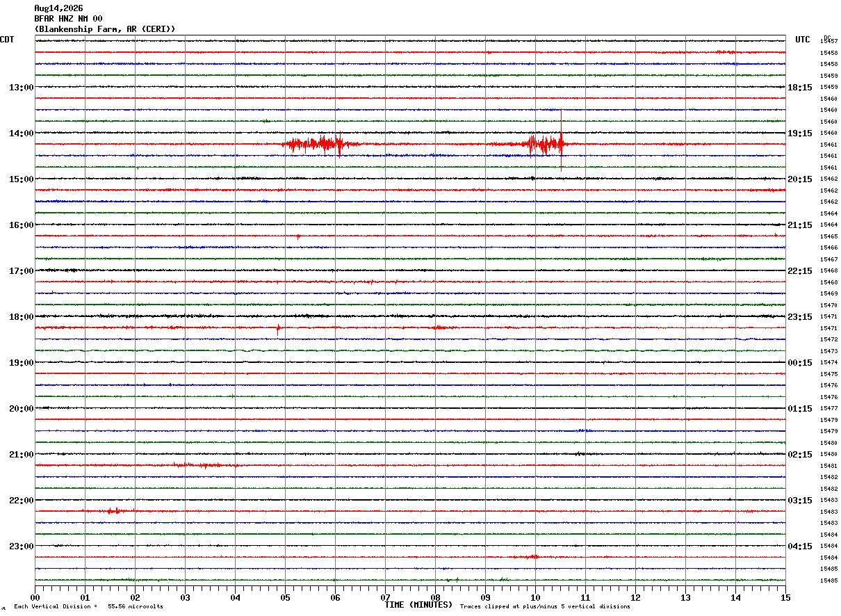Click the red noise burst in the 22:00 row

[111, 511]
